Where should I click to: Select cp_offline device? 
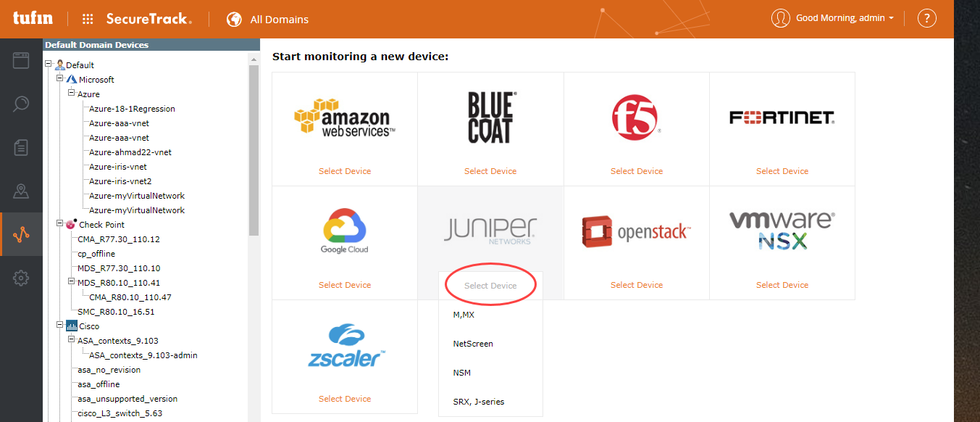pos(96,254)
